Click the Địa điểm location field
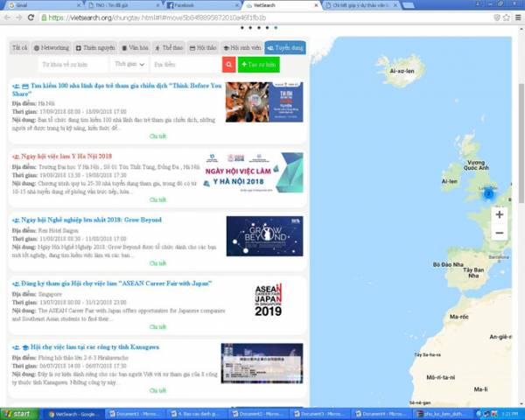Screen dimensions: 525x420 [184, 65]
